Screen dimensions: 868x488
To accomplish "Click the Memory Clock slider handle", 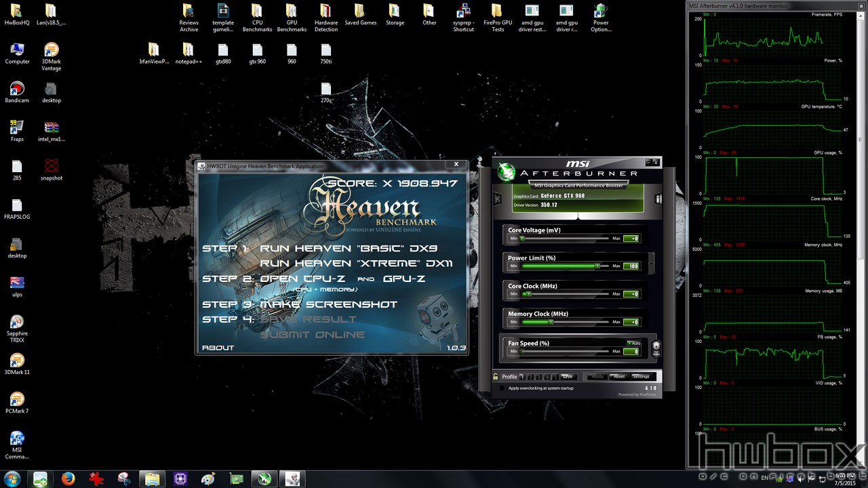I will tap(551, 322).
